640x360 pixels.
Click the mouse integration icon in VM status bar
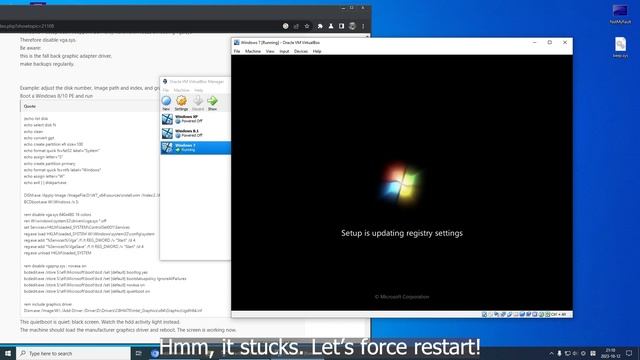click(x=541, y=315)
